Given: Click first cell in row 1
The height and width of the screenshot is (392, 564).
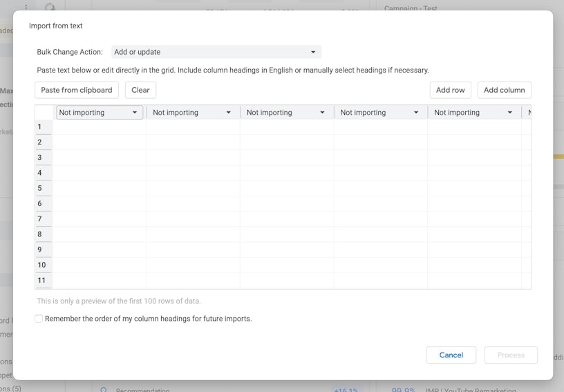Looking at the screenshot, I should point(100,127).
